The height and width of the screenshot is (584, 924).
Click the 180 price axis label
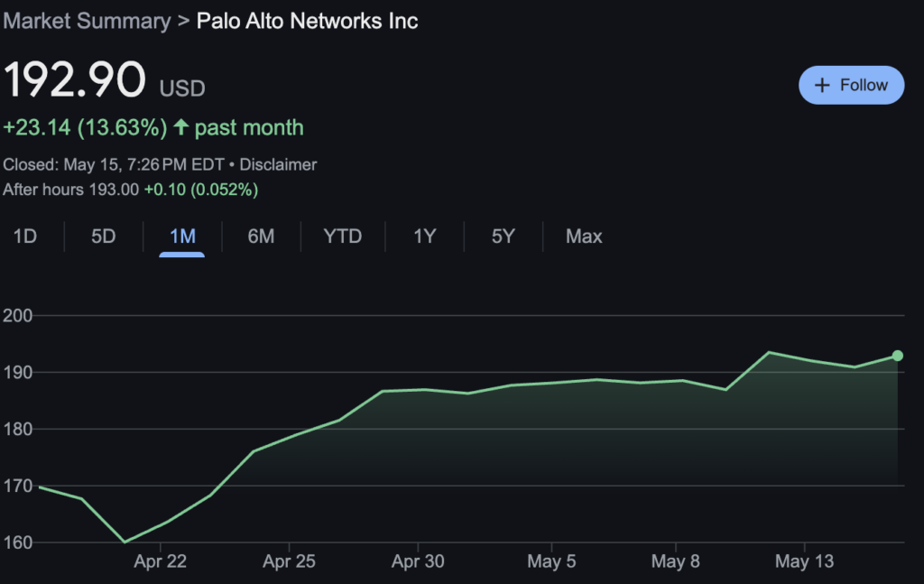point(18,429)
